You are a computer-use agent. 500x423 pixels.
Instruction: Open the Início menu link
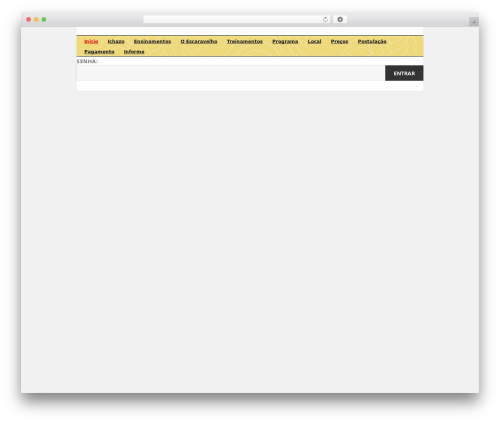pos(91,41)
